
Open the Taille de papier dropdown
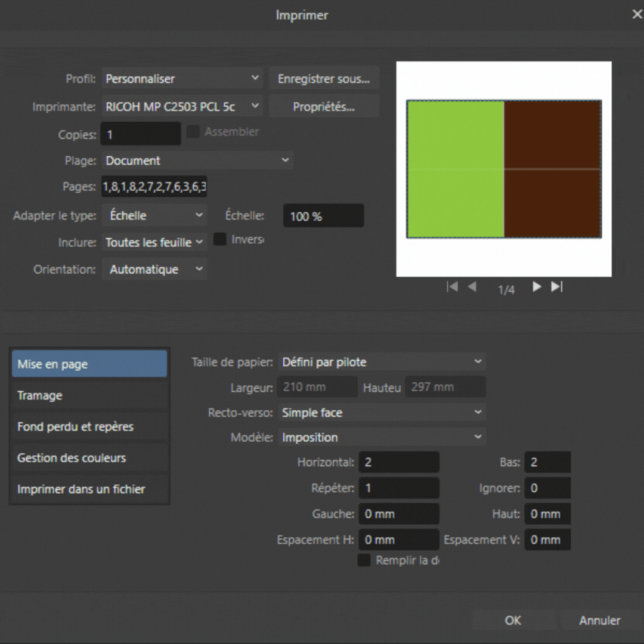pos(382,362)
